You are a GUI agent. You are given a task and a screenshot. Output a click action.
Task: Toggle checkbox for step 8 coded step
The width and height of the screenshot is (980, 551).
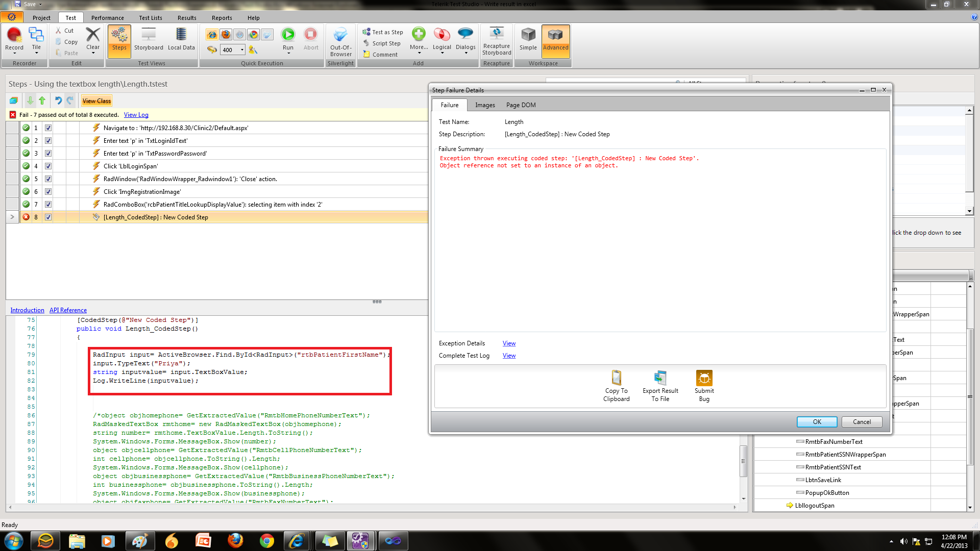(x=48, y=217)
